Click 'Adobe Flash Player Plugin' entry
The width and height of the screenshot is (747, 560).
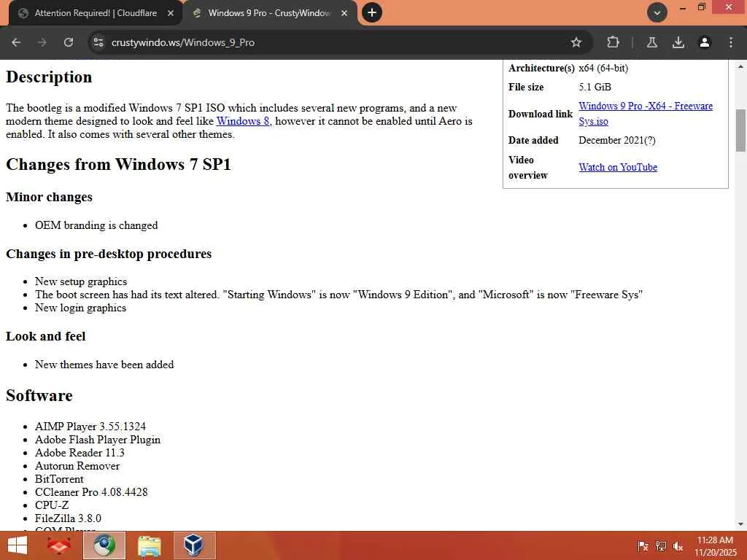98,440
